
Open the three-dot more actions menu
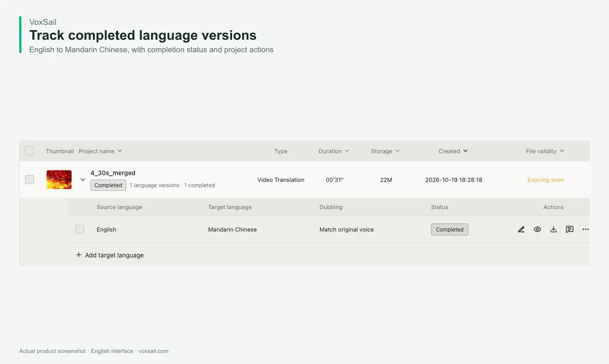(x=586, y=229)
